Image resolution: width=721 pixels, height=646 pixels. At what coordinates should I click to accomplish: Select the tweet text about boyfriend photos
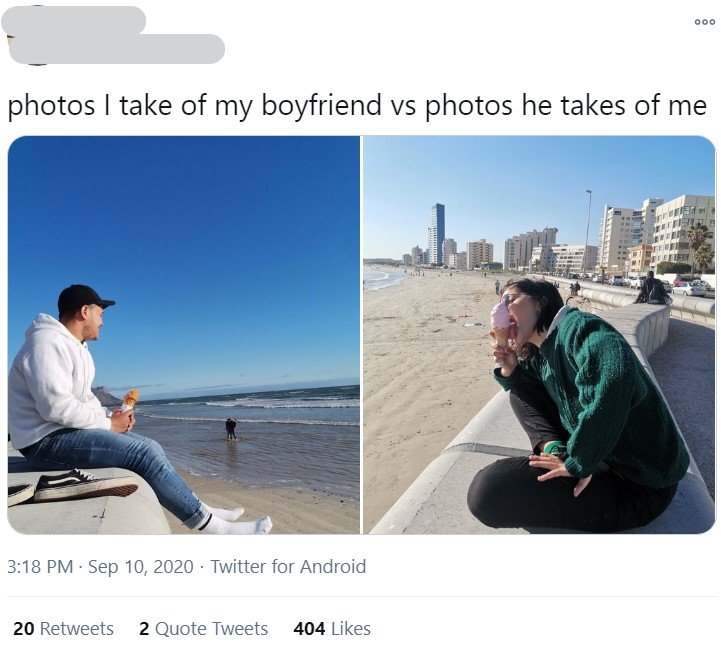point(357,105)
